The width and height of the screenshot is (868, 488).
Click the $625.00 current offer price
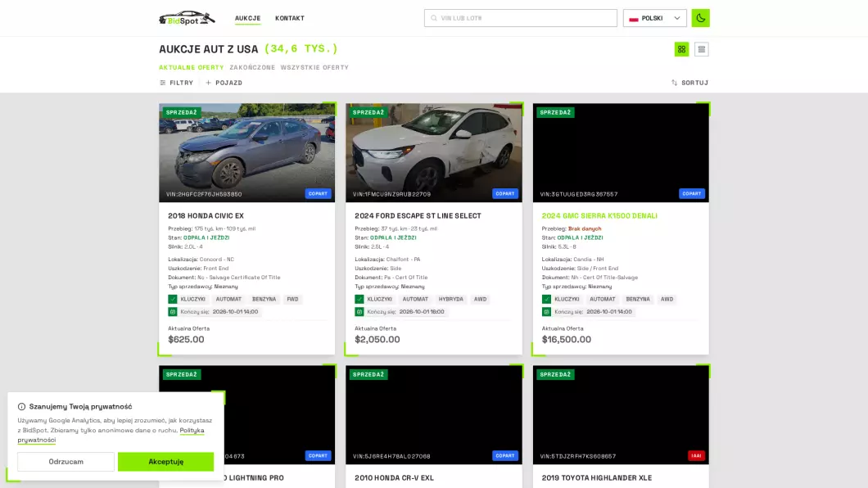[x=186, y=340]
